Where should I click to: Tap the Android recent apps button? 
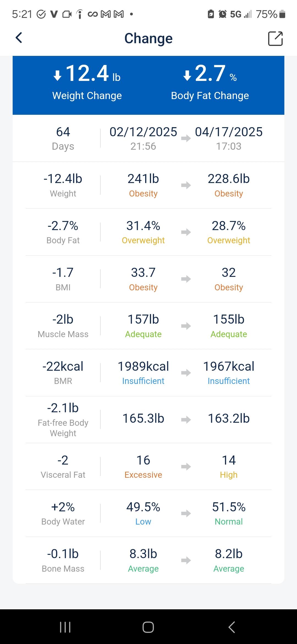[65, 627]
